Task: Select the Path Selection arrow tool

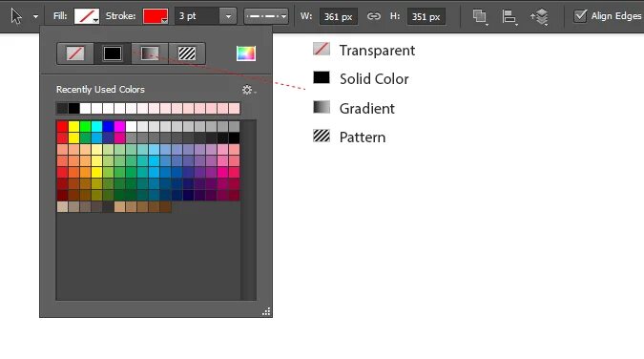Action: pos(16,16)
